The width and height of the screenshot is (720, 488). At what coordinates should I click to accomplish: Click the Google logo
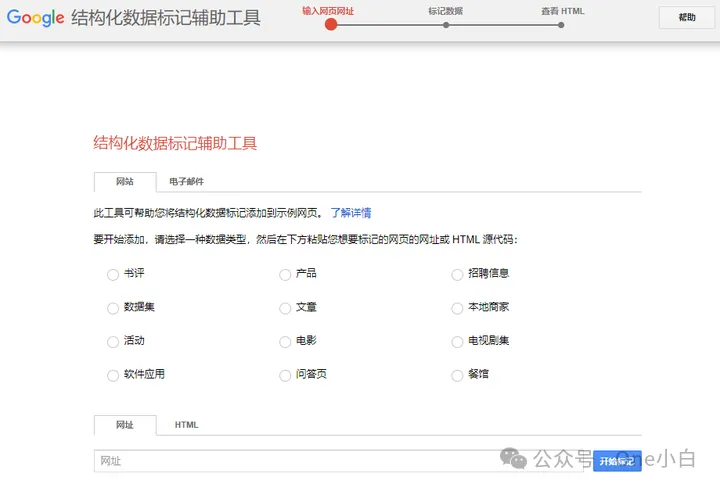tap(35, 17)
